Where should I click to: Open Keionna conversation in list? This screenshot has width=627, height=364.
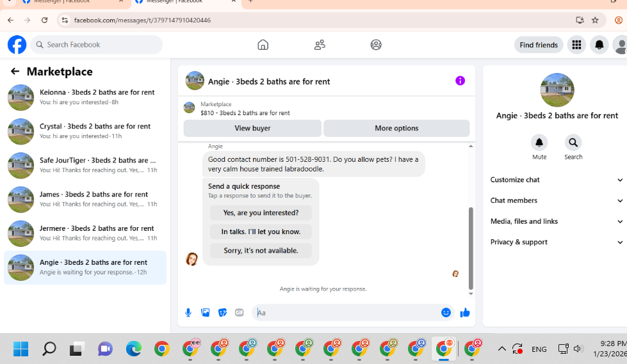pyautogui.click(x=85, y=97)
